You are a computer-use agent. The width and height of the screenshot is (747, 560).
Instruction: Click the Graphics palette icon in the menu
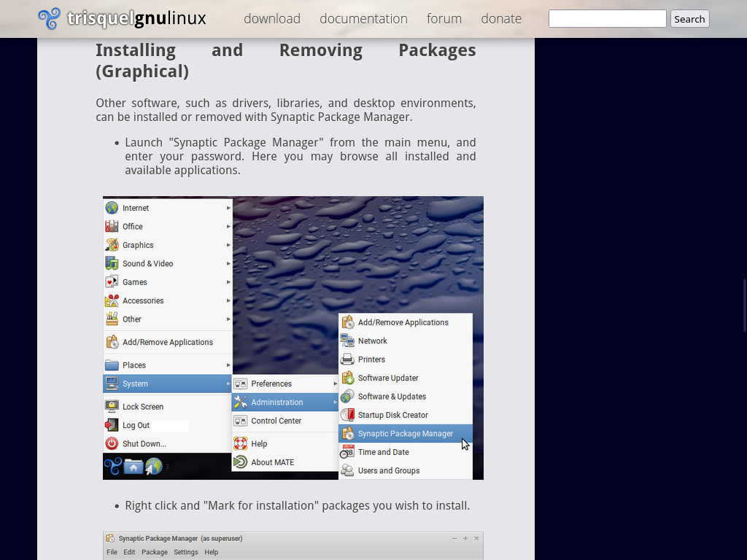pos(112,245)
